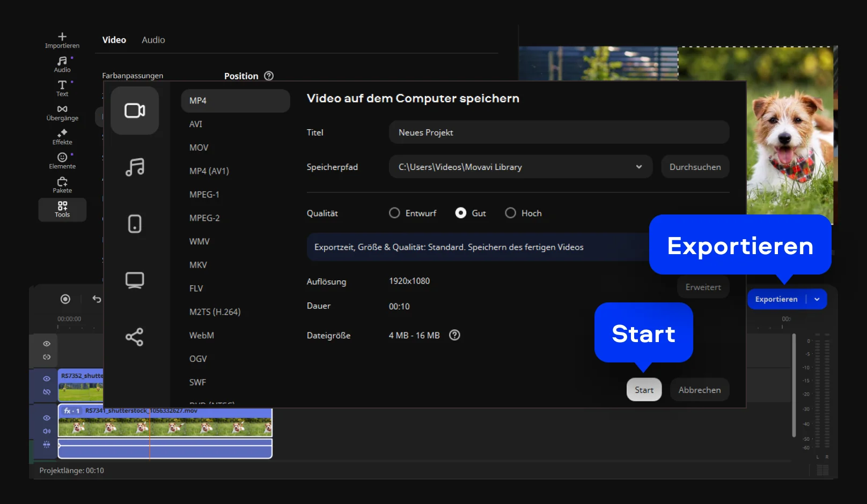Click Start button to begin export

(x=644, y=390)
